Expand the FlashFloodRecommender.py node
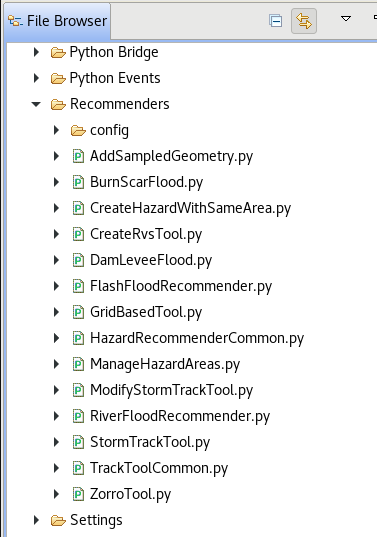 (56, 286)
